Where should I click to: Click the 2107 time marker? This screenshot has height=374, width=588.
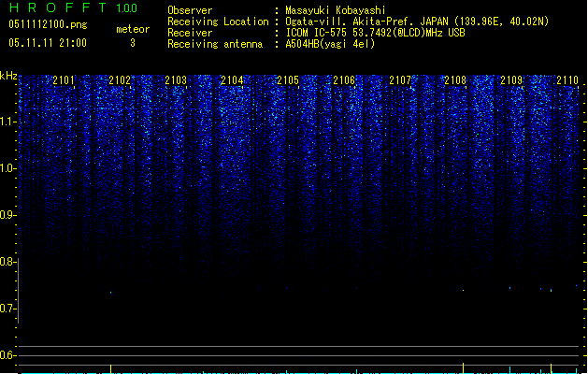(x=400, y=80)
